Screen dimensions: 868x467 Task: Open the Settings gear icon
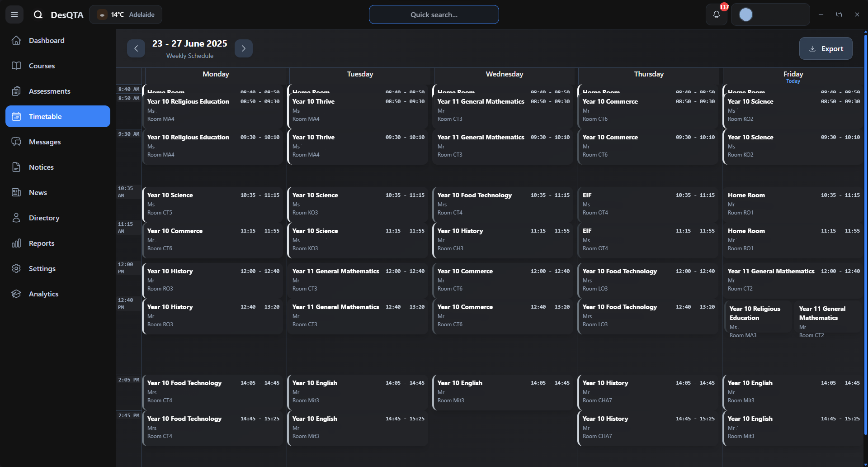(x=16, y=268)
